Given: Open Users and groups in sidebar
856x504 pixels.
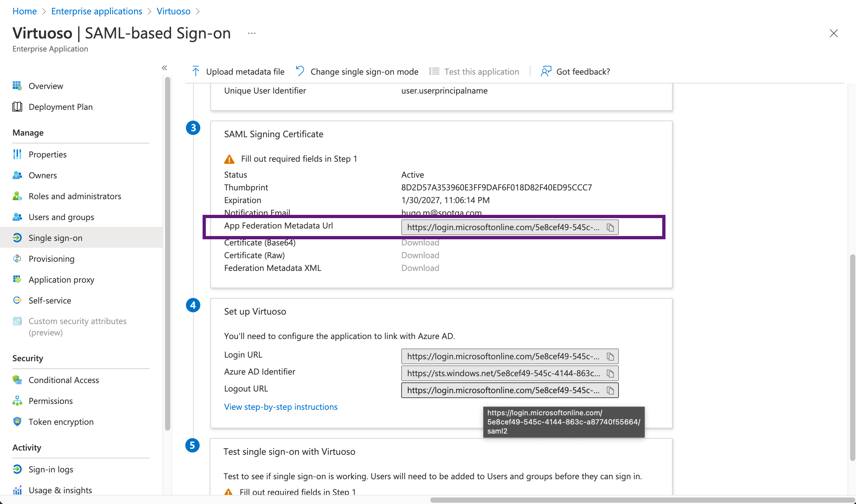Looking at the screenshot, I should [61, 217].
